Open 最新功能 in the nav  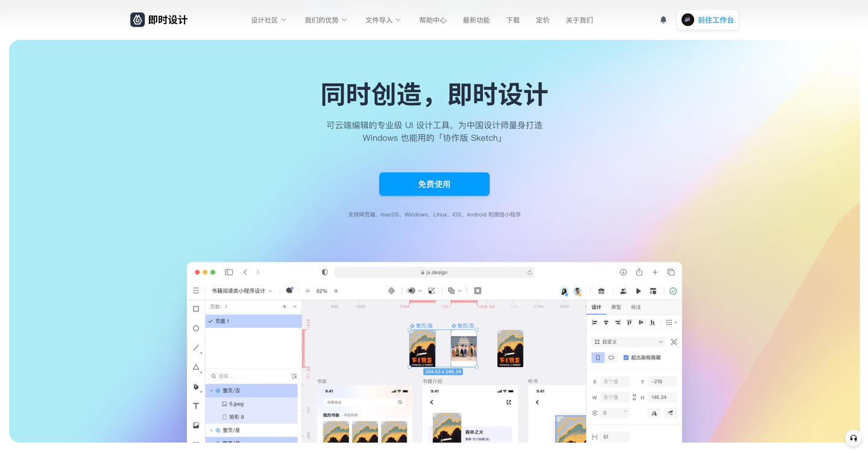point(476,20)
